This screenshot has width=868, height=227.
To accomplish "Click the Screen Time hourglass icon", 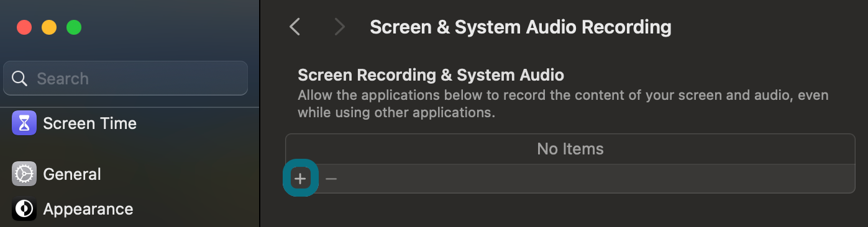I will [x=24, y=123].
